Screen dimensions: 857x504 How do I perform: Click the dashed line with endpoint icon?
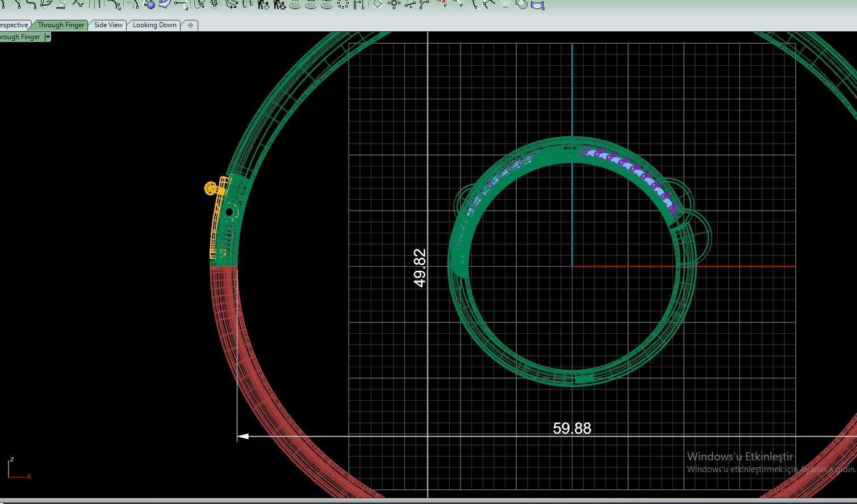[181, 4]
